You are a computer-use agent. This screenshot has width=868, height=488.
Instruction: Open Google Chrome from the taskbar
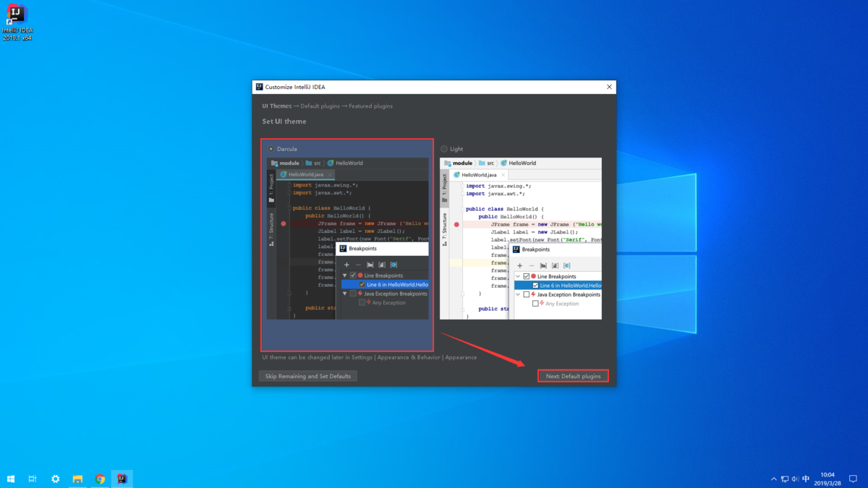(x=100, y=479)
